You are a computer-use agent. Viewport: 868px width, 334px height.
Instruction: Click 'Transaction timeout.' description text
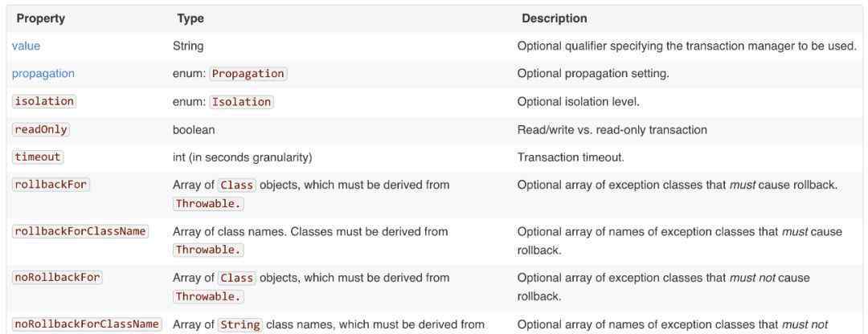571,157
